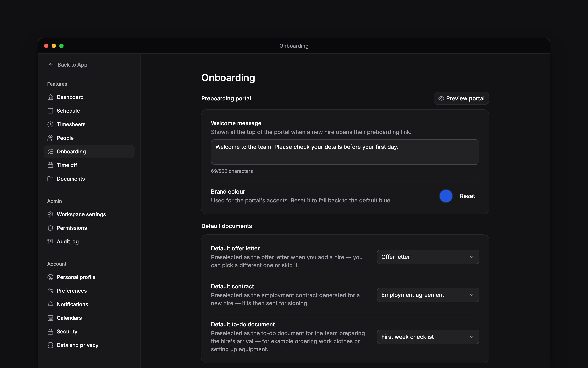Click the Onboarding checklist icon

pos(50,152)
